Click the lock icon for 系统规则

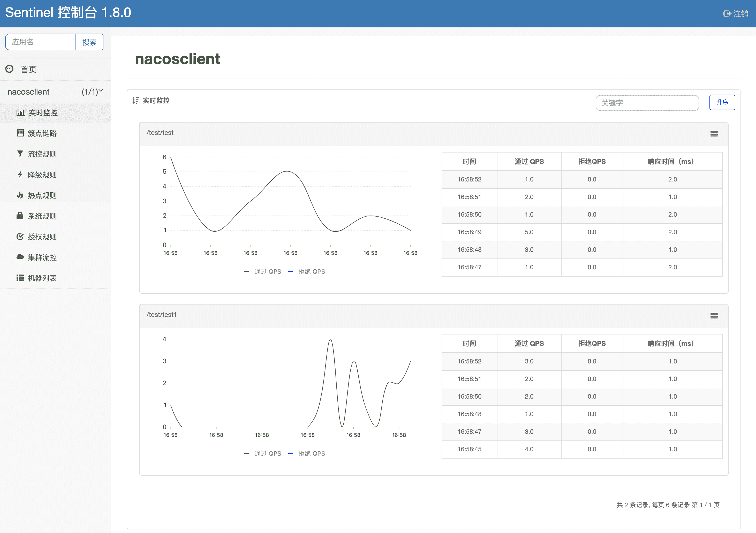click(20, 216)
